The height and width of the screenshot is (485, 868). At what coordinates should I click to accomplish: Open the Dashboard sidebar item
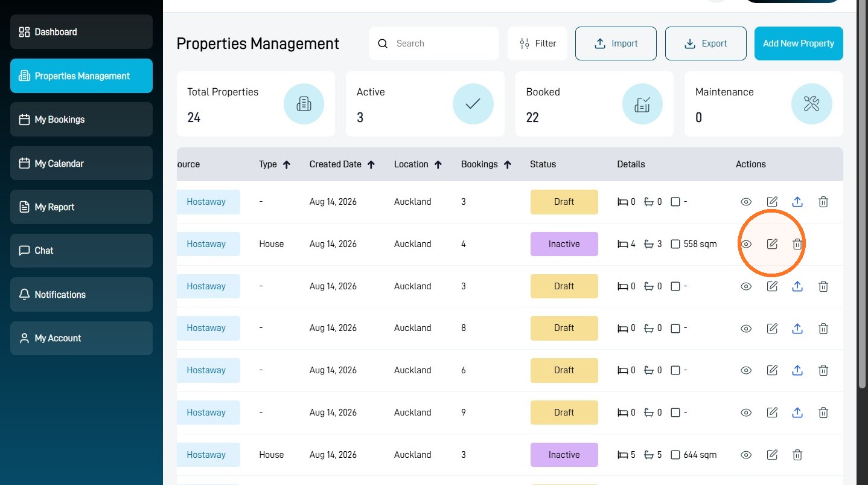point(81,32)
